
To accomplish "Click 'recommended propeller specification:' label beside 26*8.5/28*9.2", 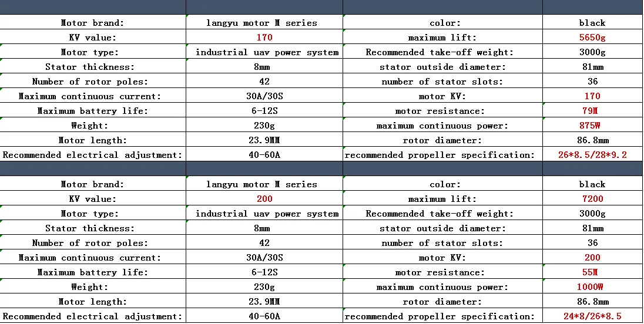I will click(440, 155).
